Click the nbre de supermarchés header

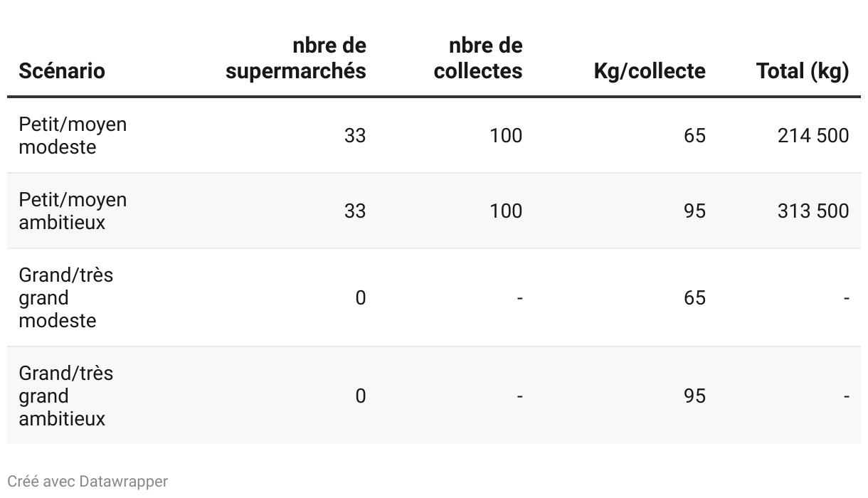(296, 59)
